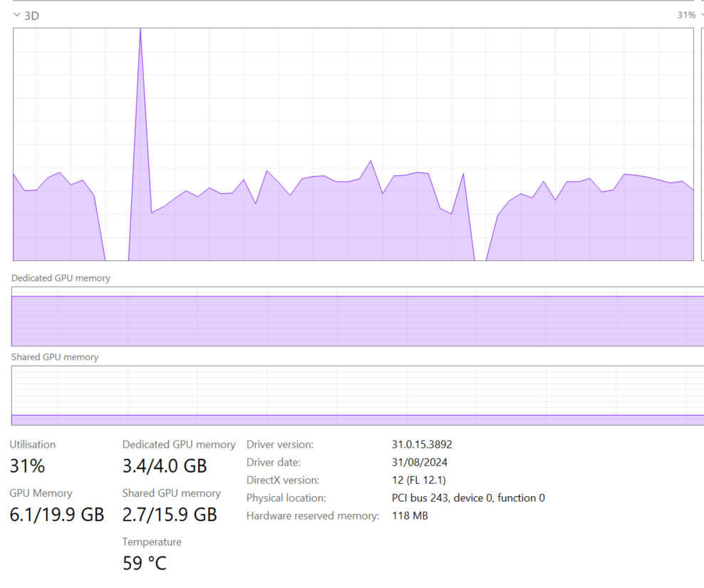This screenshot has height=588, width=704.
Task: Click the 59 °C temperature reading
Action: [145, 563]
